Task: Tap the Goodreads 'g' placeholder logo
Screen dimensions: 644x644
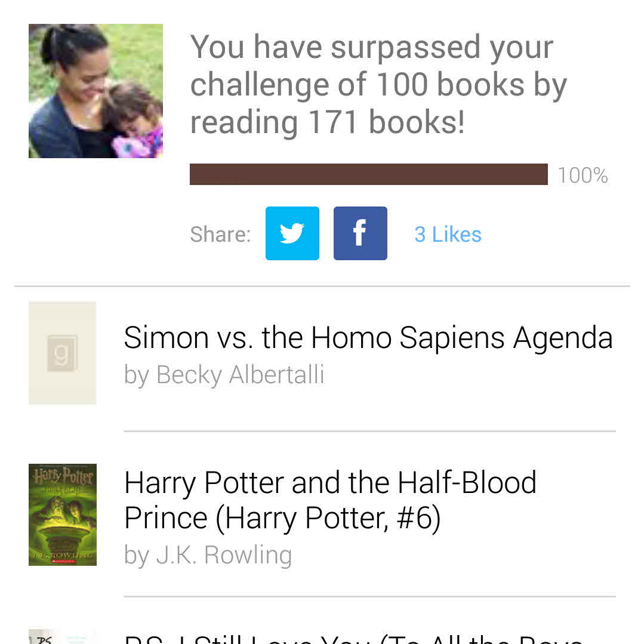Action: coord(62,353)
